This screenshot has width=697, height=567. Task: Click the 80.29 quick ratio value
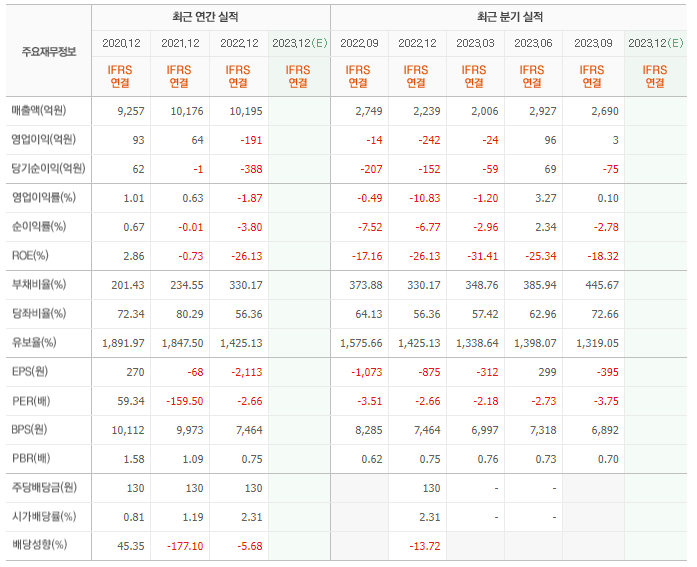[190, 314]
